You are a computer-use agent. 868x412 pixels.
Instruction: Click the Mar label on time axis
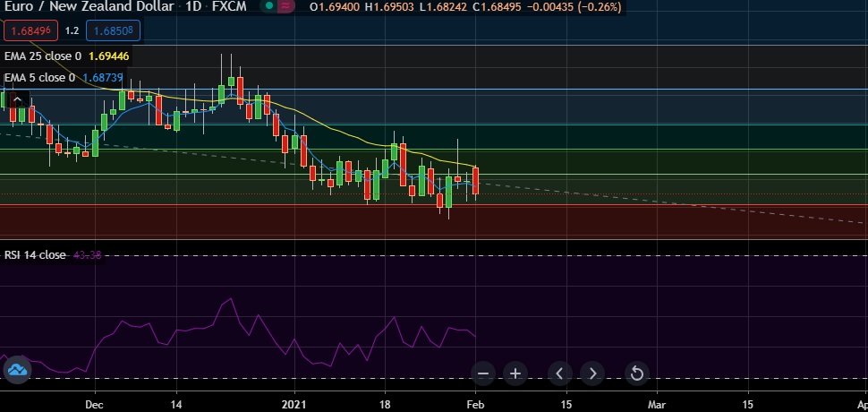[657, 404]
